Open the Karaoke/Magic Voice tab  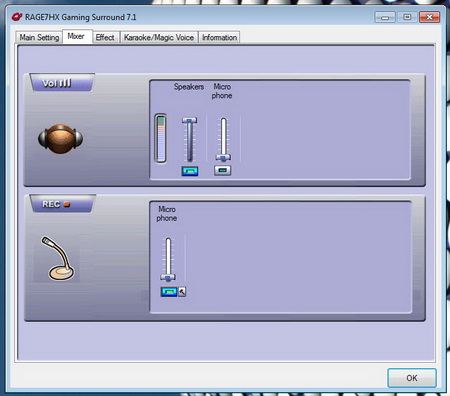coord(159,37)
